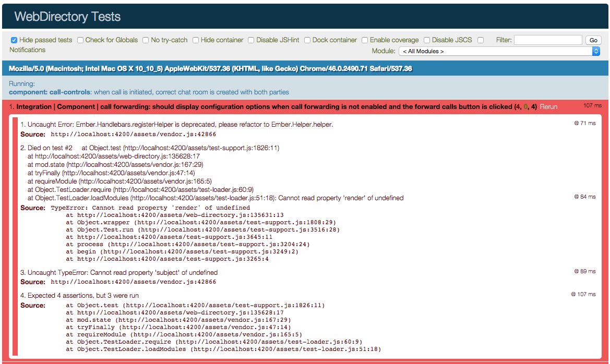Rerun the failed call forwarding test
610x364 pixels.
pyautogui.click(x=548, y=107)
